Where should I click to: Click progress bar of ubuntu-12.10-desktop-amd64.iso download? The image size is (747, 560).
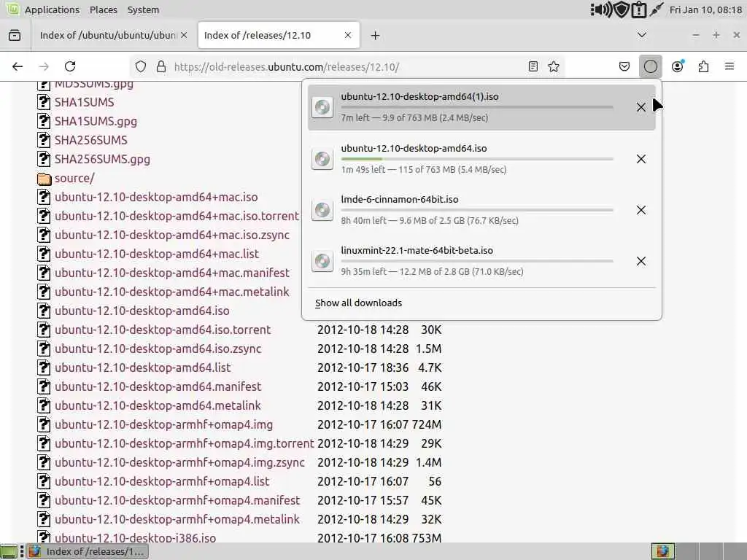pyautogui.click(x=477, y=159)
